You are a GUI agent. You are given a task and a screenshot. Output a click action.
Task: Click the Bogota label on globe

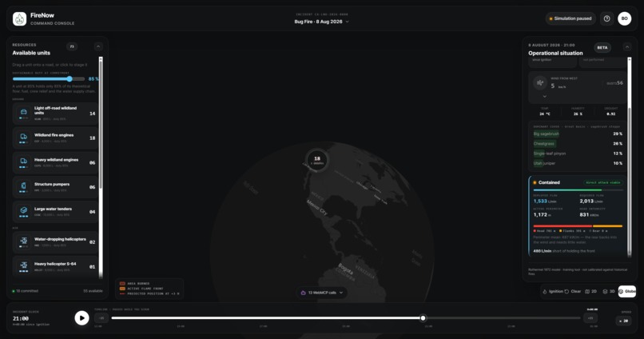(x=345, y=269)
